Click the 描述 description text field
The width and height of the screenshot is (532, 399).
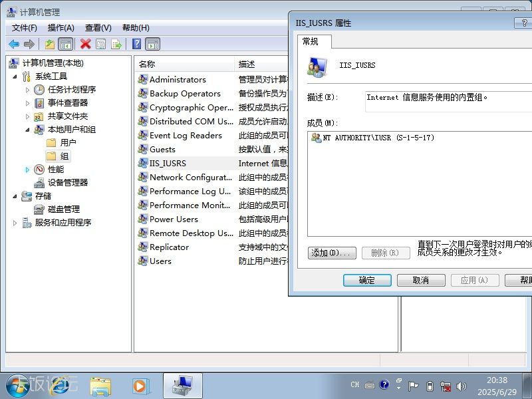point(448,101)
